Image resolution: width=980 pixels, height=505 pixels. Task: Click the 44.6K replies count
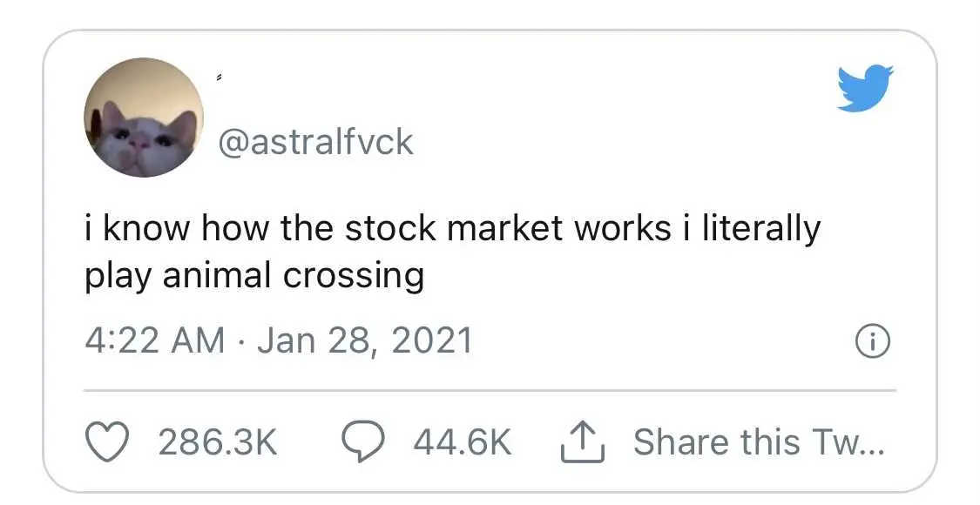click(463, 442)
